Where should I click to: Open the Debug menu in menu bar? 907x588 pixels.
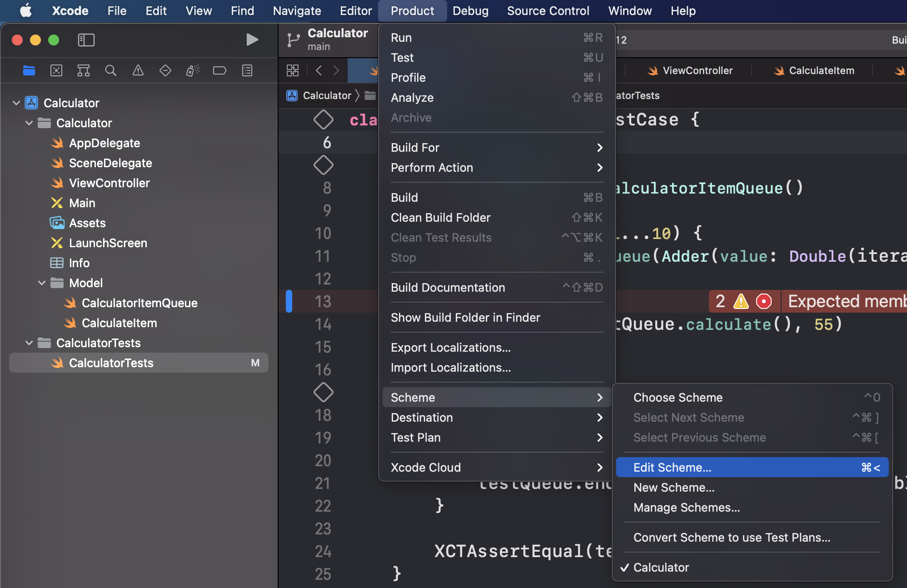pos(470,10)
